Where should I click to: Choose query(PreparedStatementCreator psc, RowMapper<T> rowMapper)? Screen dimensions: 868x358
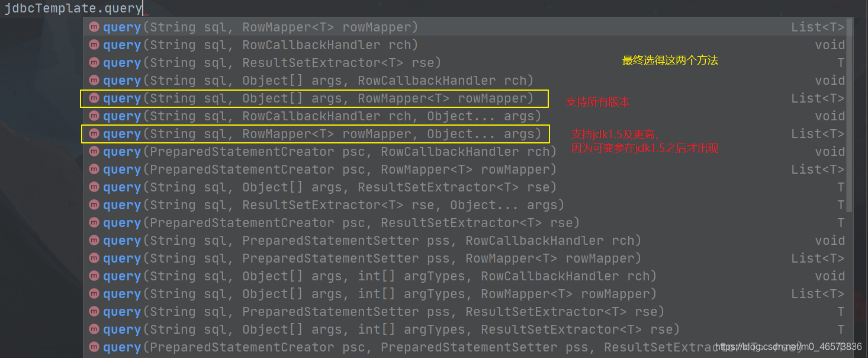click(x=464, y=170)
